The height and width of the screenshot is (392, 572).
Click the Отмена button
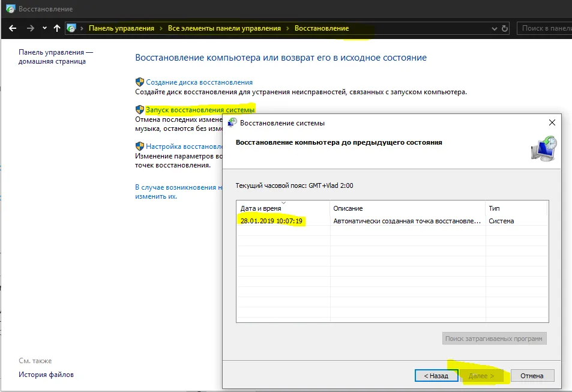point(532,376)
